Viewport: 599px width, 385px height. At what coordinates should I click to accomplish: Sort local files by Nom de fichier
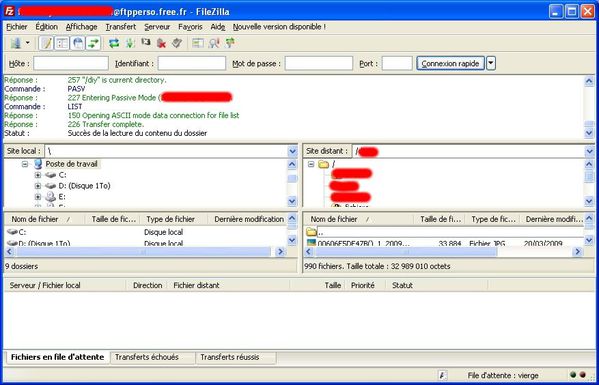[44, 219]
